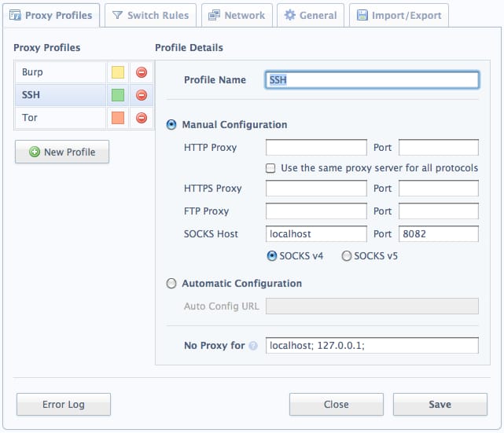The width and height of the screenshot is (504, 433).
Task: Remove the Tor profile using red minus icon
Action: pyautogui.click(x=142, y=118)
